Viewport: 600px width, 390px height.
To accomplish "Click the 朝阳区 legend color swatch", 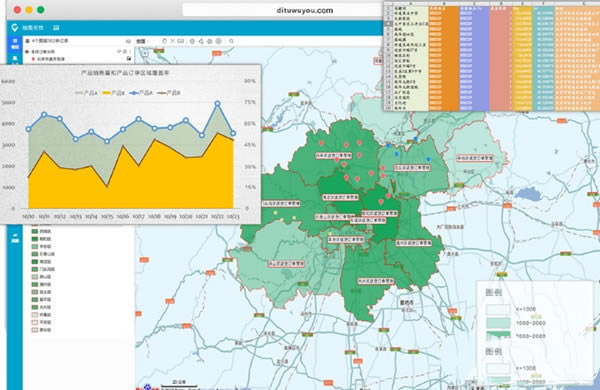I will (x=34, y=239).
